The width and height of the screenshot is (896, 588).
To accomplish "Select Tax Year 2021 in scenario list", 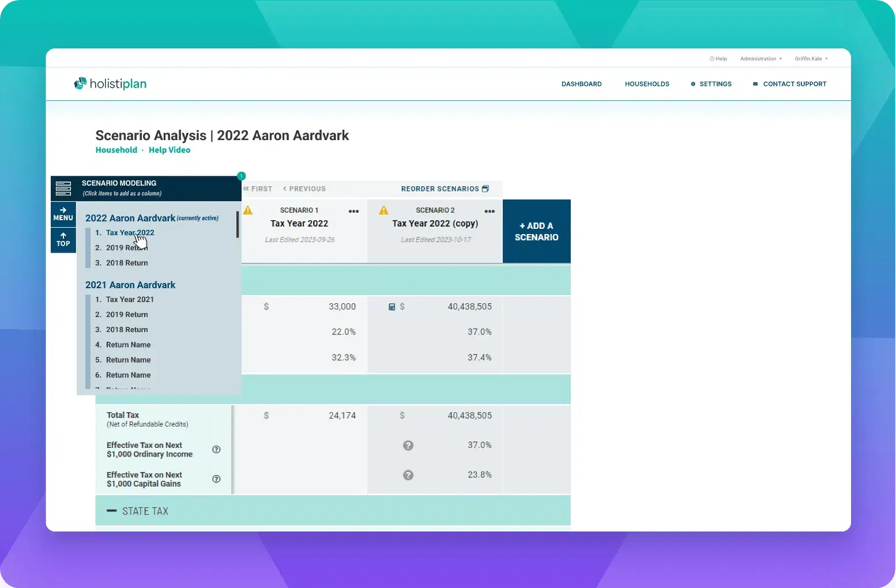I will click(x=130, y=300).
